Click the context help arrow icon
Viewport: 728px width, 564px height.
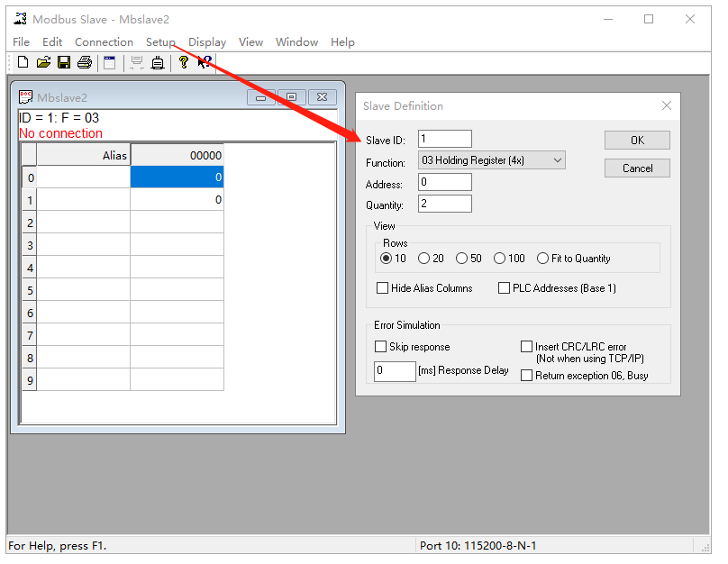[x=205, y=62]
